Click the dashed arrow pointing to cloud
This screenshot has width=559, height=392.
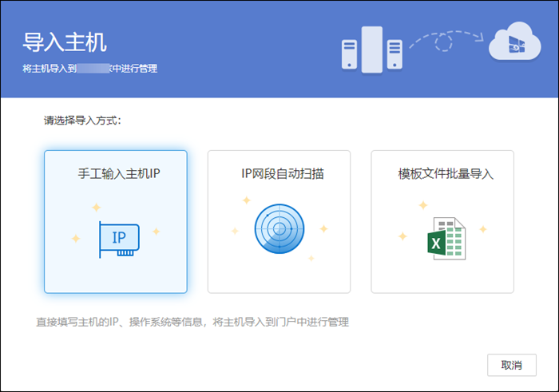(445, 40)
